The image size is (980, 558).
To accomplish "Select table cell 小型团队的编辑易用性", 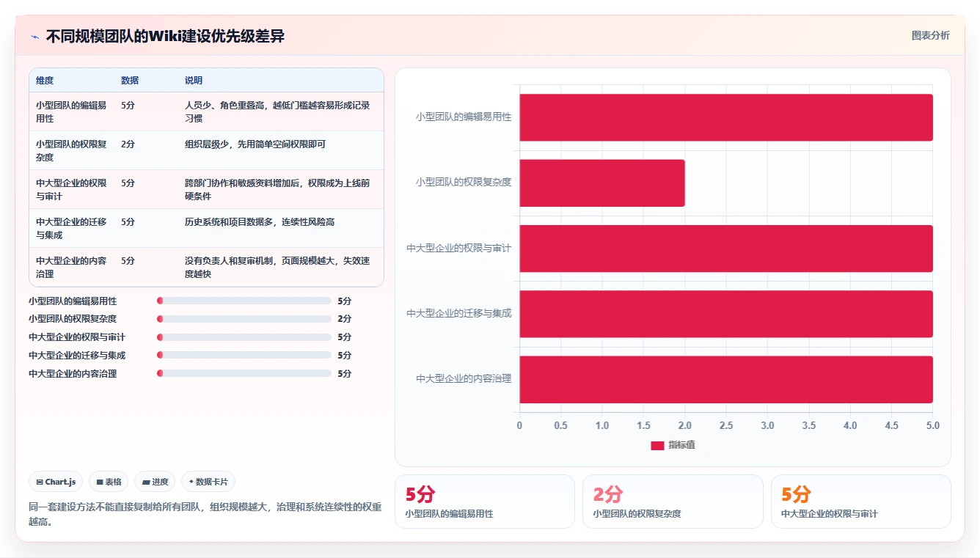I will [x=72, y=111].
